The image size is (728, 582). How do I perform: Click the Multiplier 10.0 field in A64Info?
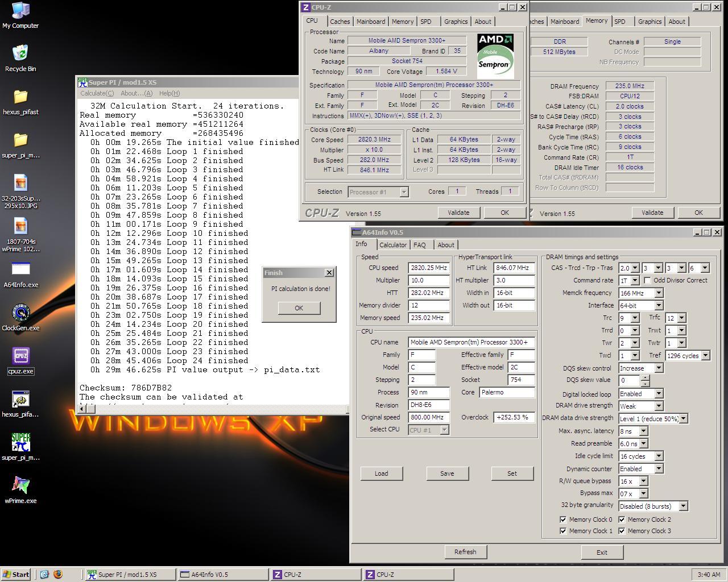click(x=429, y=280)
